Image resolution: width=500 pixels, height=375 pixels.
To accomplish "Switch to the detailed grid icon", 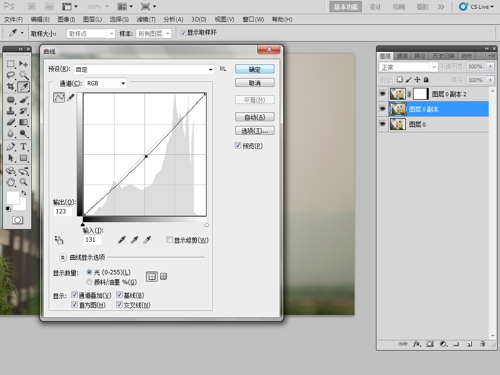I will (163, 276).
